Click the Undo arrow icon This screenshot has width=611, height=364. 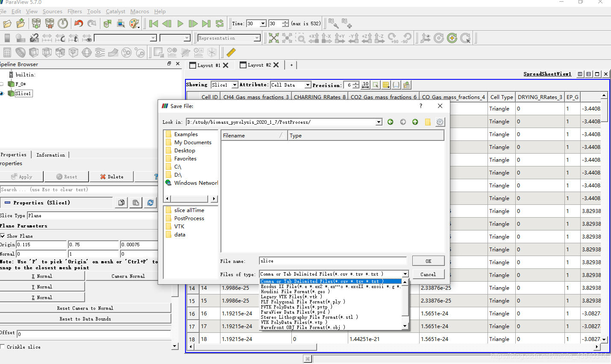point(79,24)
